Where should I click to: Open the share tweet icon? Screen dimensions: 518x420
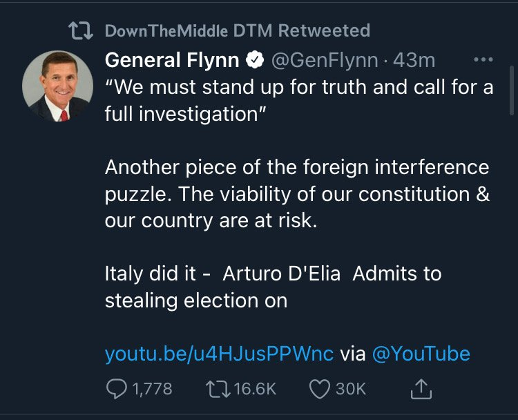click(421, 390)
